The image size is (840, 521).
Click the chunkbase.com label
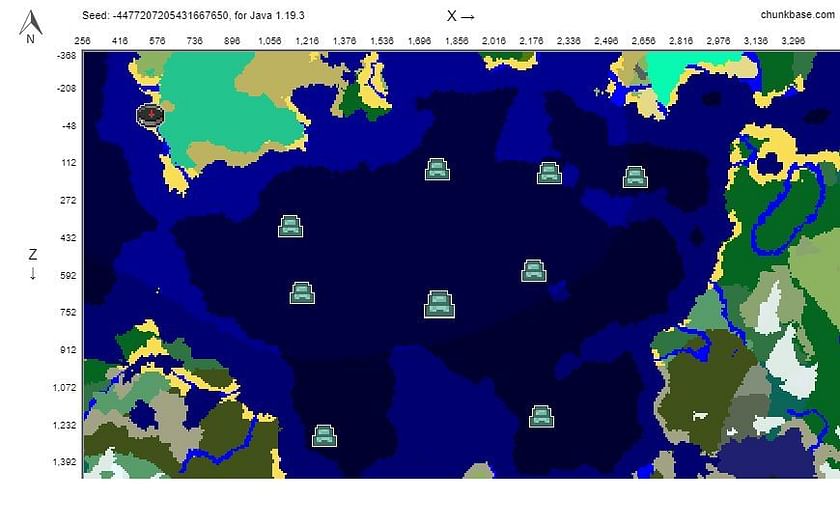797,14
